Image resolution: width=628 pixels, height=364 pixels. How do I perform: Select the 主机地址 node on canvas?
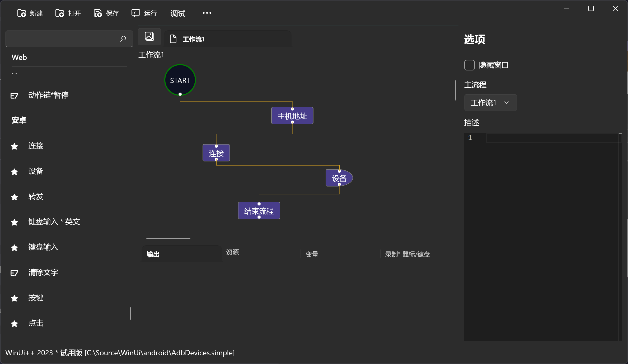pos(292,116)
